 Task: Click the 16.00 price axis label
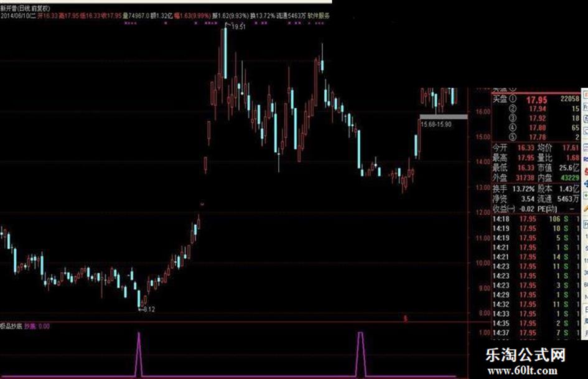[x=483, y=111]
